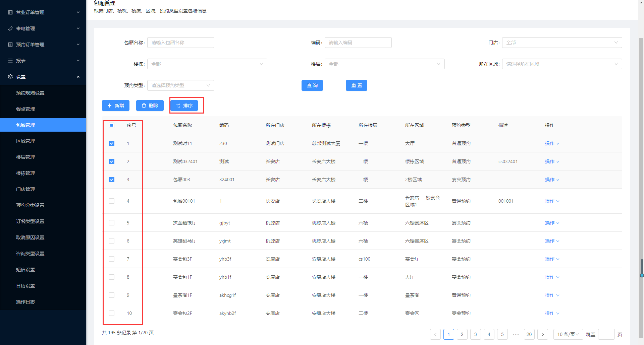Viewport: 644px width, 345px height.
Task: Check row 9 皇茶阁1F checkbox
Action: (112, 295)
